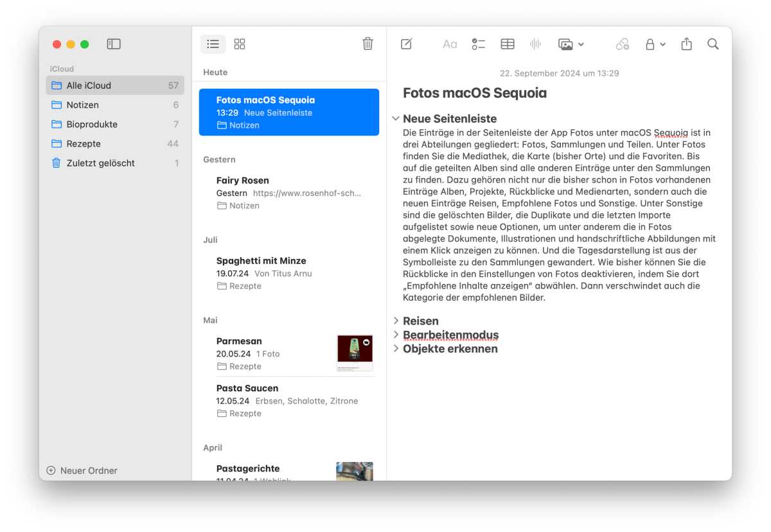The height and width of the screenshot is (532, 771).
Task: Click the misspelled word Sequoia in body
Action: click(671, 133)
